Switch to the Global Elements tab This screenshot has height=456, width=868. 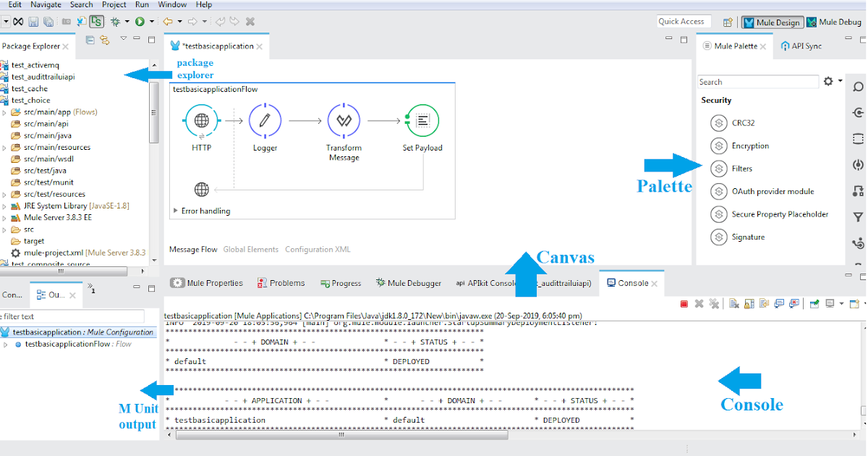click(x=250, y=250)
